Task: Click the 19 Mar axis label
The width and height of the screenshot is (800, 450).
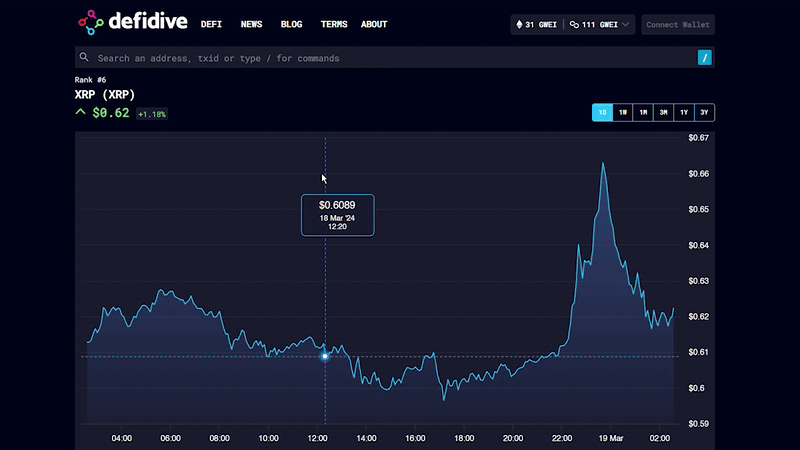Action: (x=611, y=438)
